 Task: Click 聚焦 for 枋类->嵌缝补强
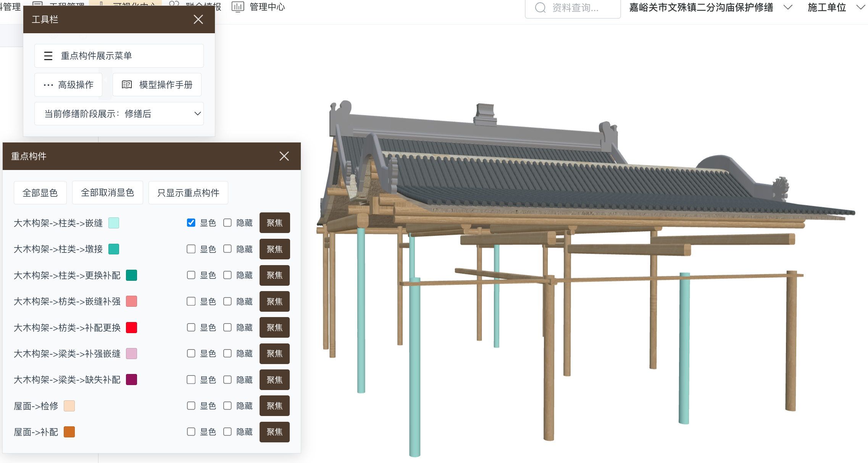(275, 301)
